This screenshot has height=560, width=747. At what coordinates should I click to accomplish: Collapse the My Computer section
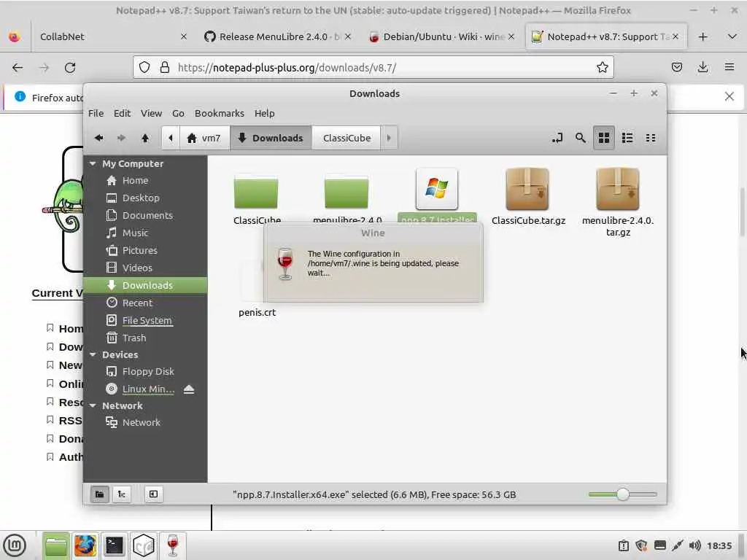click(93, 164)
